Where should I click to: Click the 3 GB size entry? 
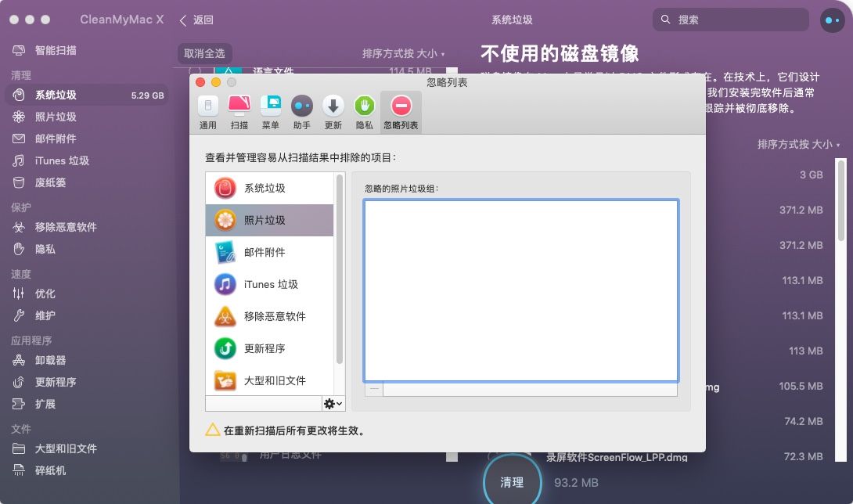[x=811, y=175]
